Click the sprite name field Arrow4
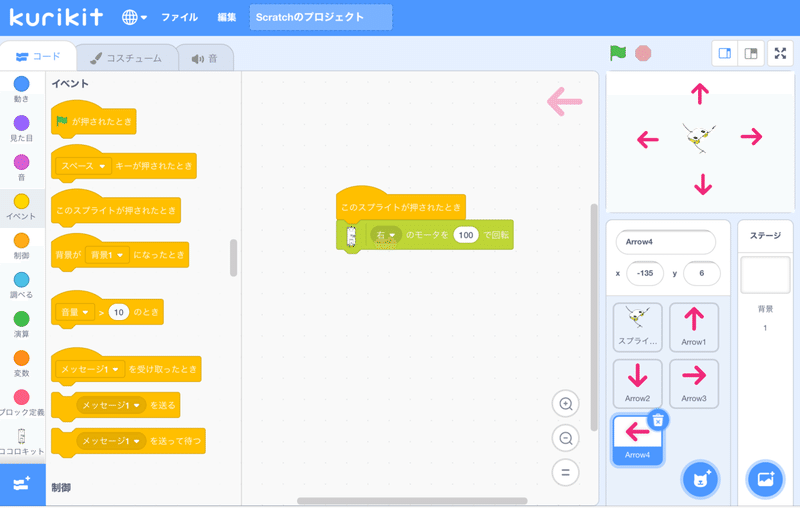Image resolution: width=800 pixels, height=508 pixels. [666, 242]
